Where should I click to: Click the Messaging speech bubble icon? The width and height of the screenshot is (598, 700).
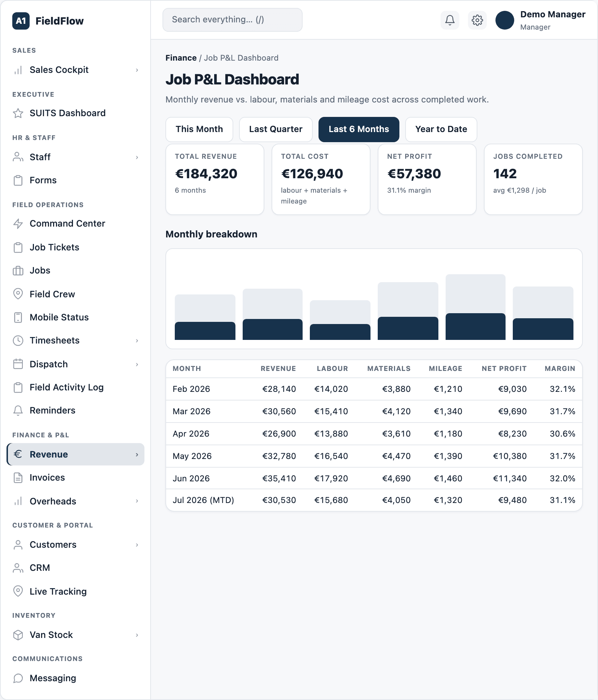tap(18, 678)
